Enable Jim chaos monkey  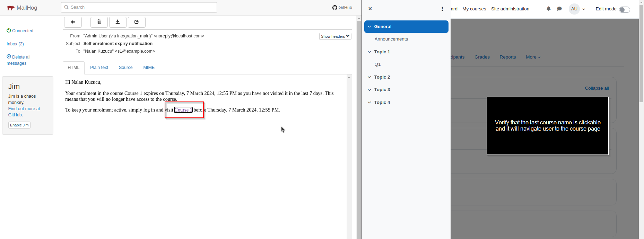[x=19, y=125]
